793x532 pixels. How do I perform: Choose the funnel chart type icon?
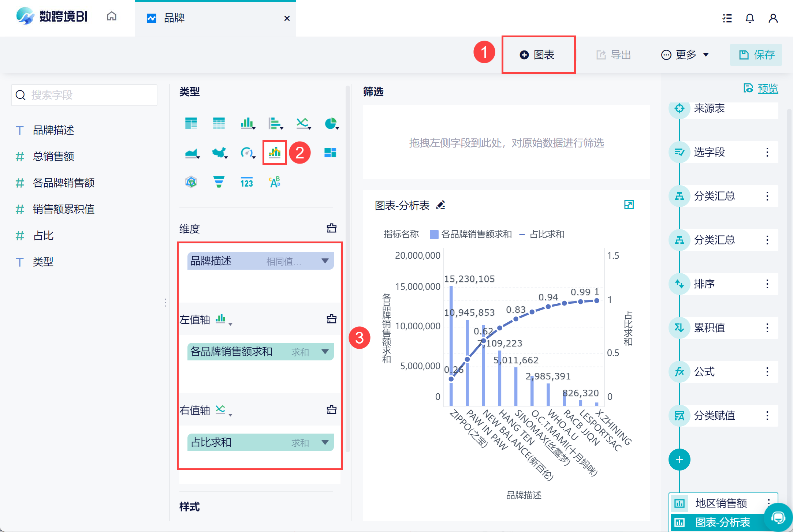point(219,182)
